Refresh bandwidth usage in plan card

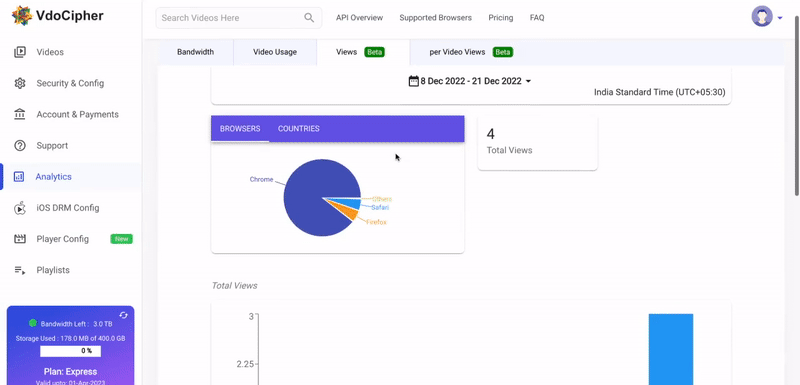(x=123, y=315)
